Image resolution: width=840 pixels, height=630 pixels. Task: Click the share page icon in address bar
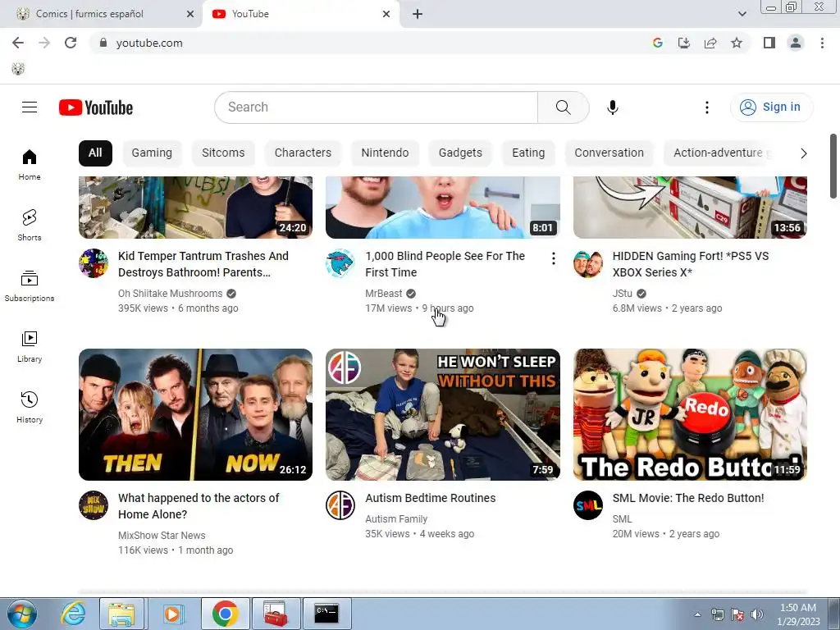(x=710, y=43)
